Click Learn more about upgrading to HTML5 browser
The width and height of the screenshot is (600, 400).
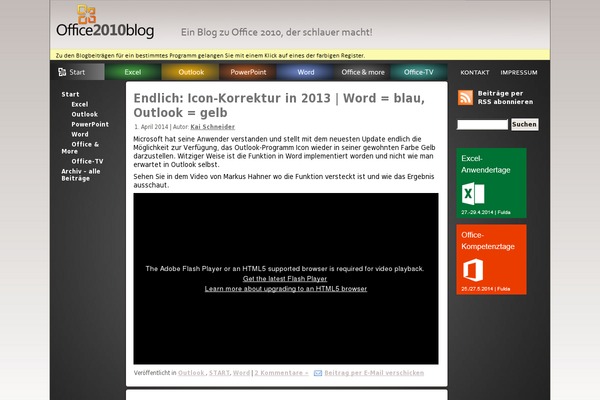click(x=286, y=289)
